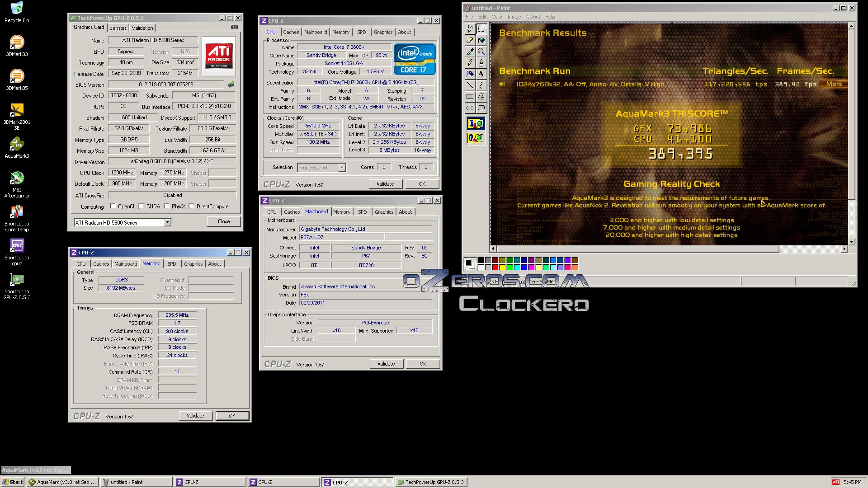
Task: Open the Image menu in Paint
Action: 514,17
